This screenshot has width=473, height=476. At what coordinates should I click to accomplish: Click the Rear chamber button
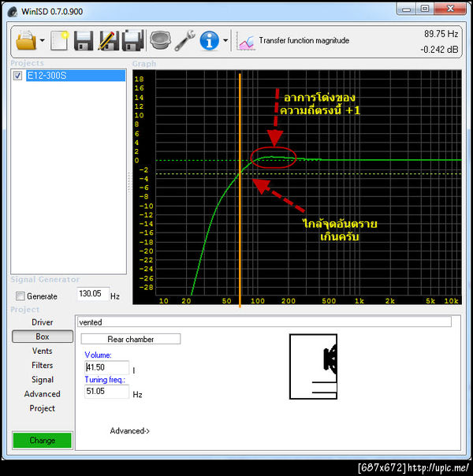click(x=131, y=339)
